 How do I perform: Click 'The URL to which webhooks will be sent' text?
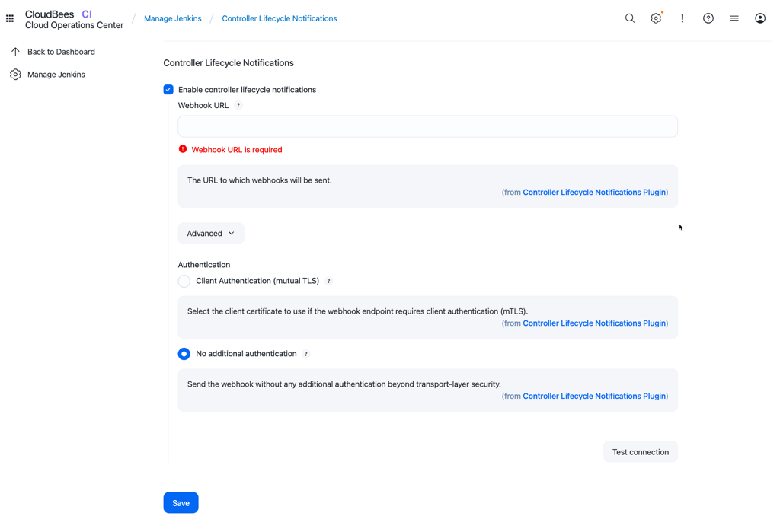tap(259, 180)
